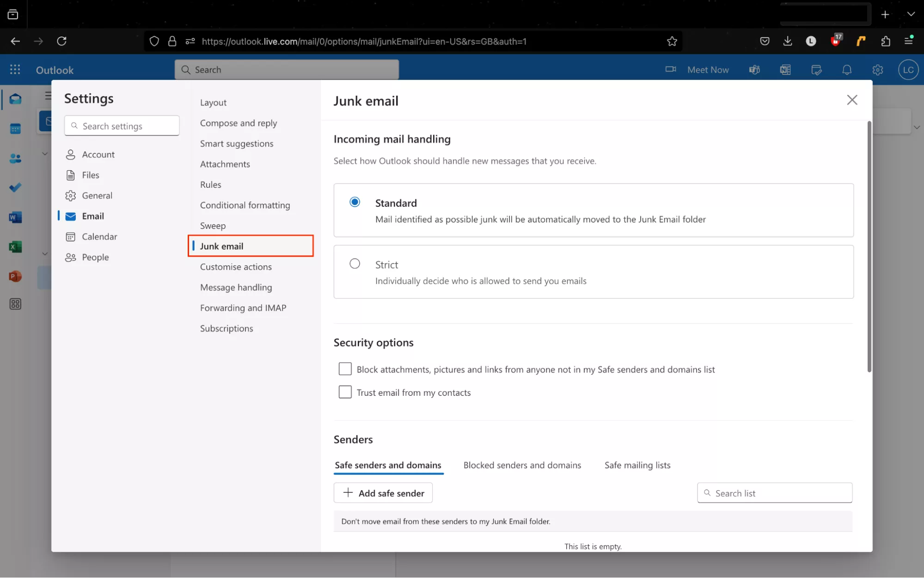Click the Search settings field

click(x=122, y=126)
